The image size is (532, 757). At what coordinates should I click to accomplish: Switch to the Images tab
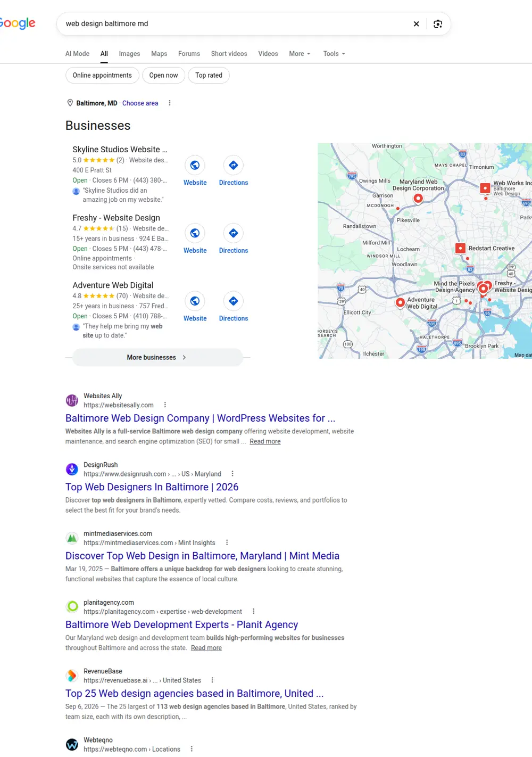[129, 54]
